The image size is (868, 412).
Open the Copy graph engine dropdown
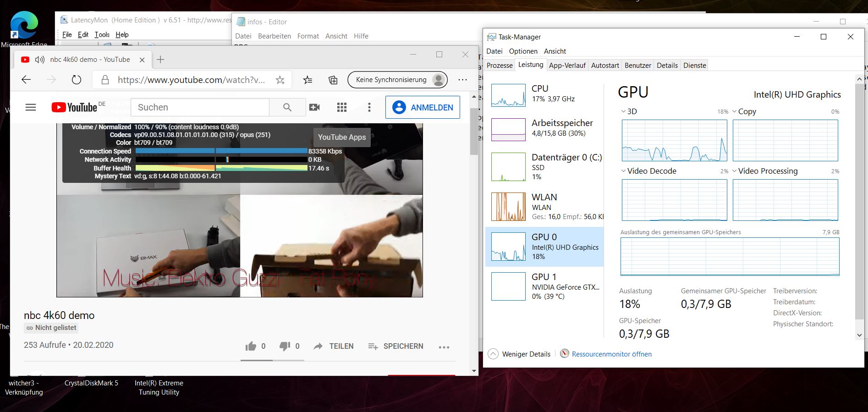(x=735, y=111)
